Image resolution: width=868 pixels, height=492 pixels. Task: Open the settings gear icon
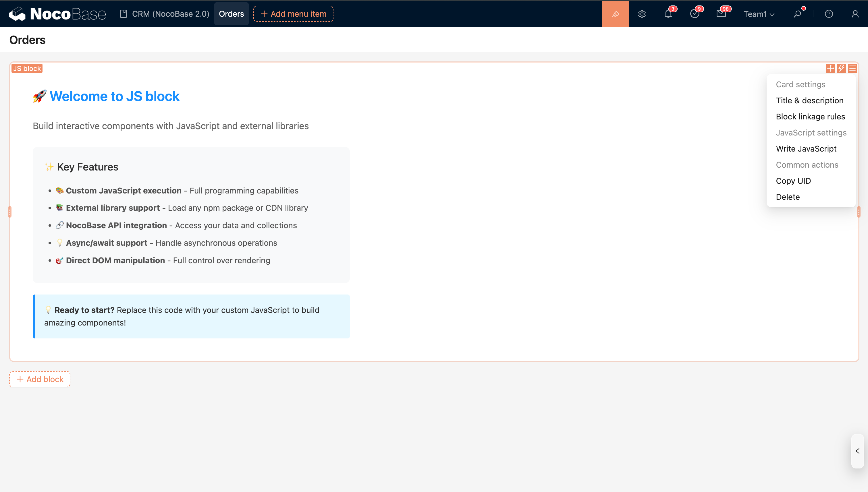click(642, 14)
